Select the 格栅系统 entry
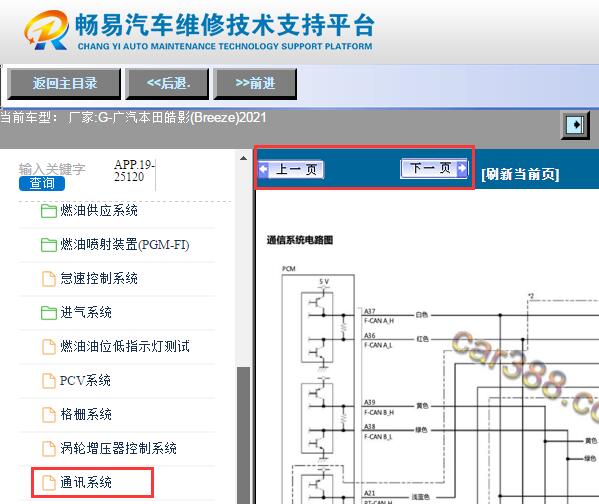Image resolution: width=599 pixels, height=504 pixels. point(86,415)
